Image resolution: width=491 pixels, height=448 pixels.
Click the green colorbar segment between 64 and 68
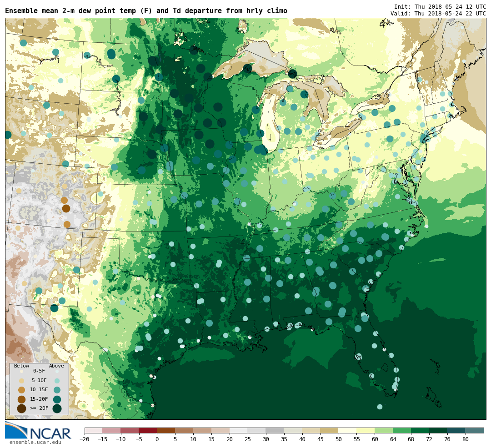click(402, 430)
